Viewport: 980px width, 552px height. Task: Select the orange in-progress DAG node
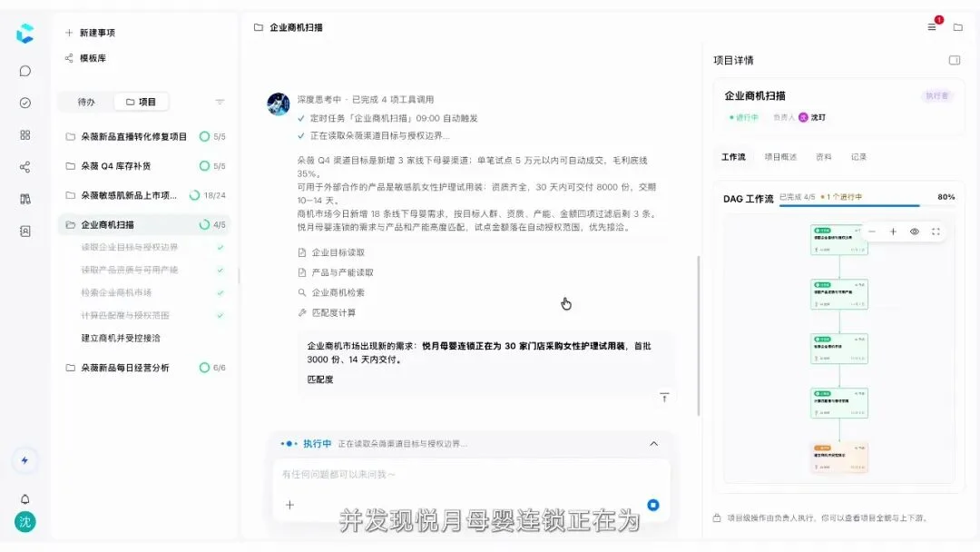click(x=839, y=457)
